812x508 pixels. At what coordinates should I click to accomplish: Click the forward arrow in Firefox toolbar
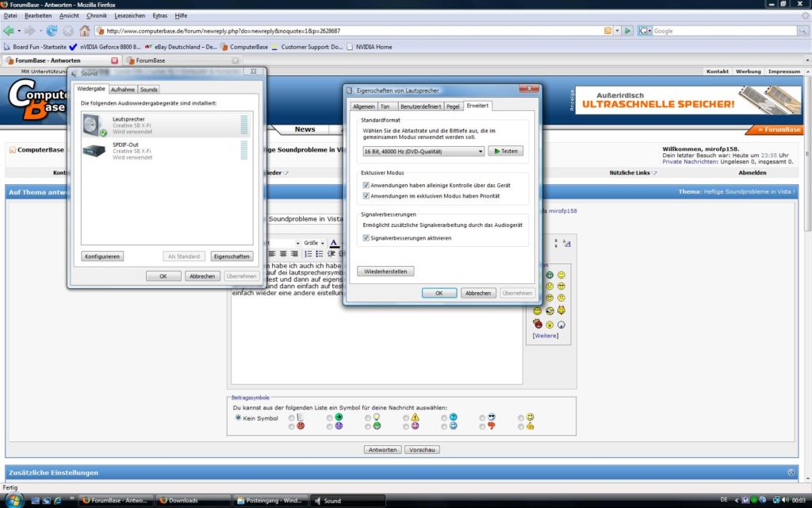30,31
